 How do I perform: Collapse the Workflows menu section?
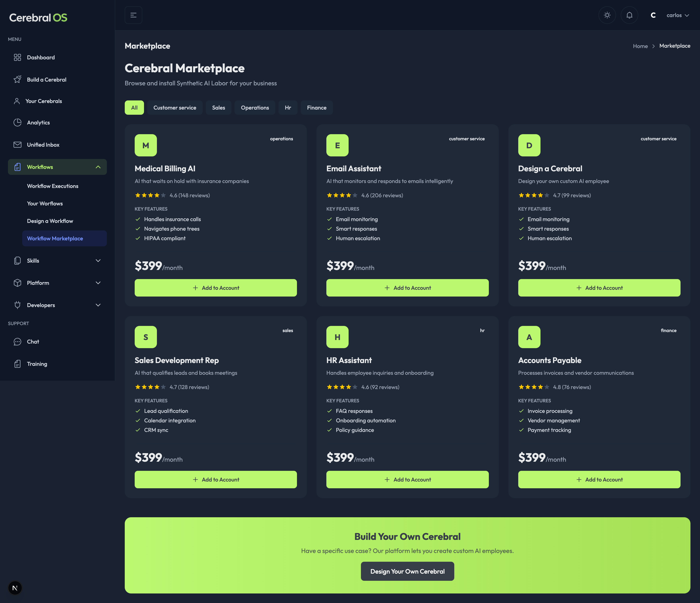[98, 167]
